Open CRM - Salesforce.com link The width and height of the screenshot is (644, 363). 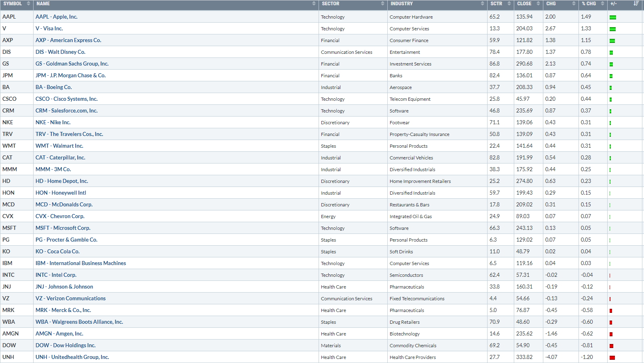tap(66, 110)
